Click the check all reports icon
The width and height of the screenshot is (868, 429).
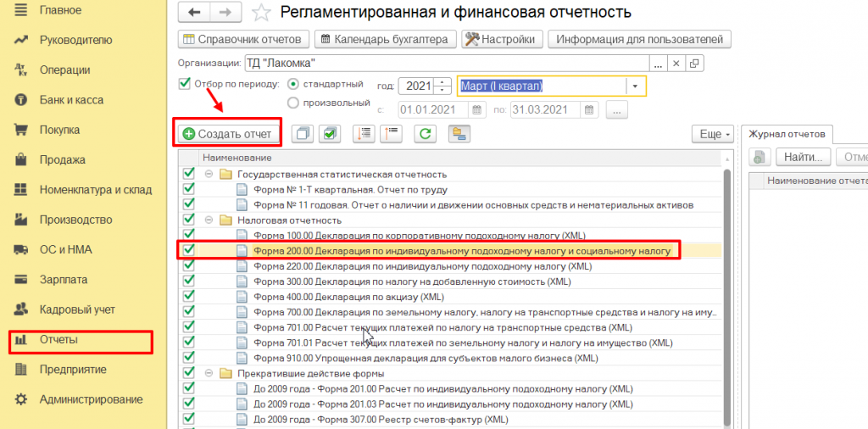point(330,134)
